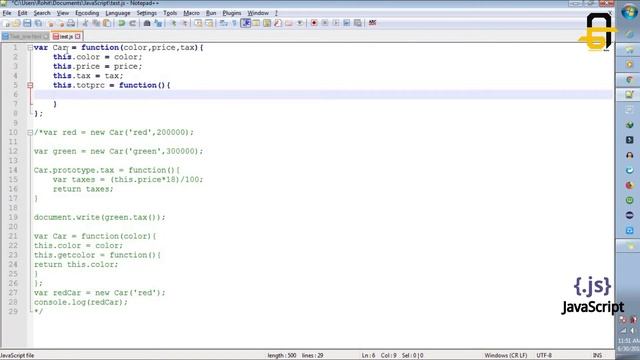Open Find with the binoculars icon

pyautogui.click(x=147, y=23)
